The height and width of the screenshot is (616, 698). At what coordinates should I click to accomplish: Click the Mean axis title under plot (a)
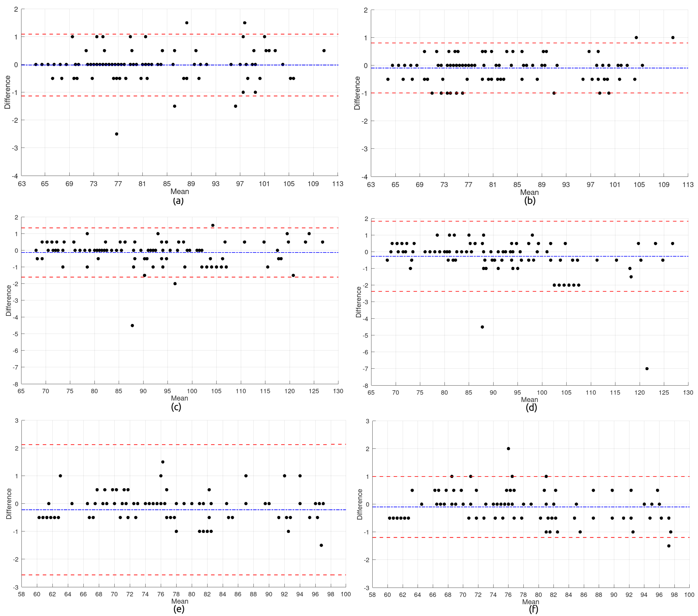[x=180, y=191]
